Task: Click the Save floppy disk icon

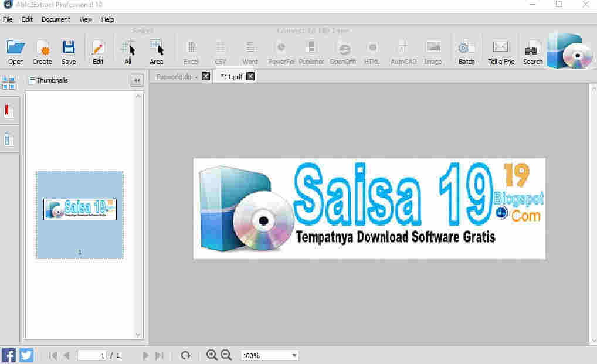Action: click(69, 47)
